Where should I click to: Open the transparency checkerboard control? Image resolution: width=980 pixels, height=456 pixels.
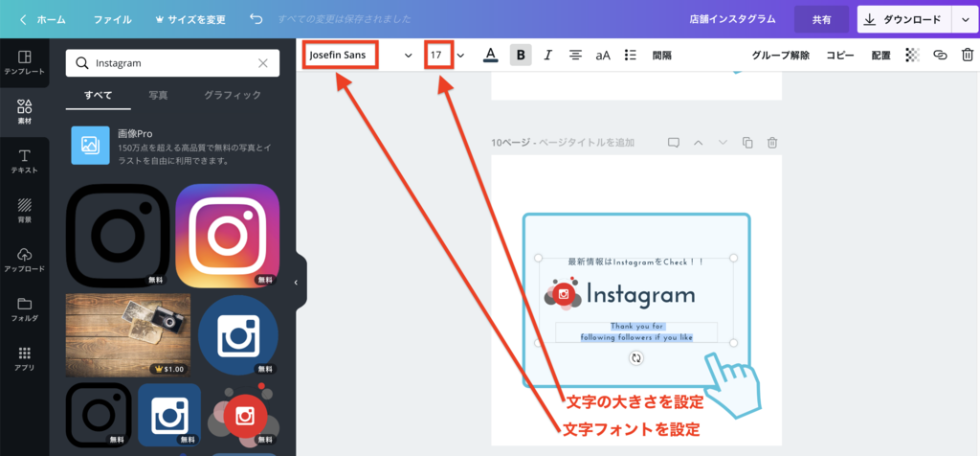[913, 55]
